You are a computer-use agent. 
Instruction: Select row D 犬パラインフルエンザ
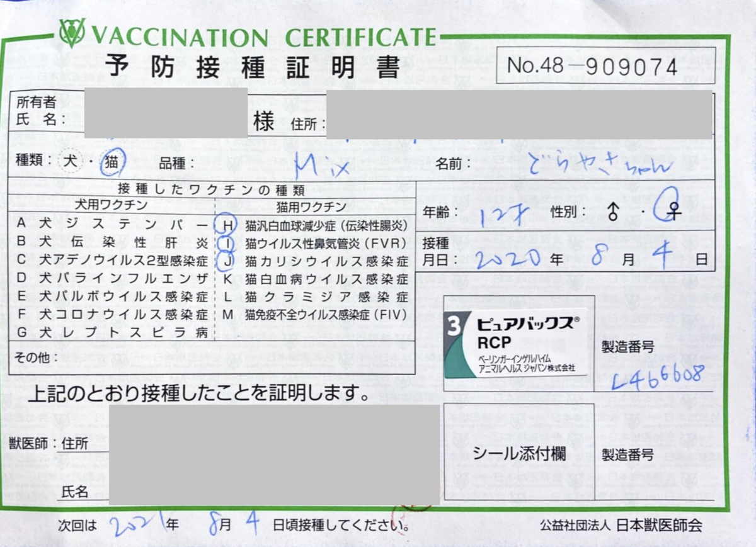pos(112,278)
